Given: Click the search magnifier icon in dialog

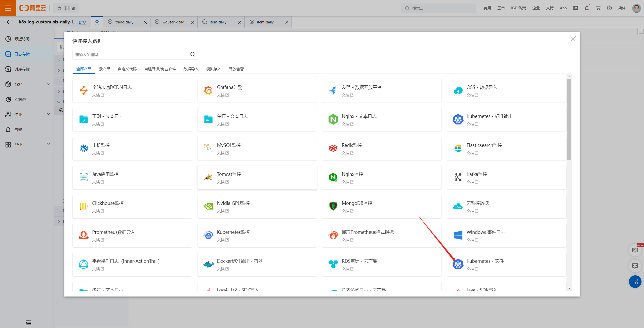Looking at the screenshot, I should [x=193, y=55].
